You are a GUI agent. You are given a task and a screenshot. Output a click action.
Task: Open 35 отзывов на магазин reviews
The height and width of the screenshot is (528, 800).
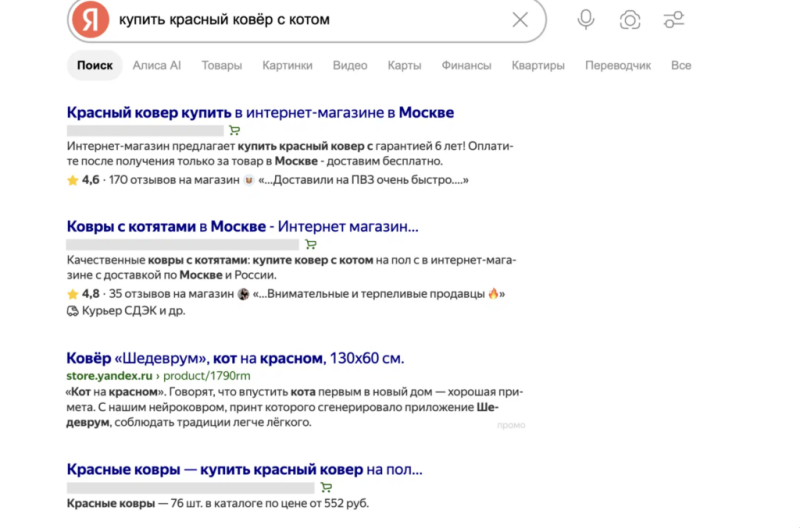point(171,294)
